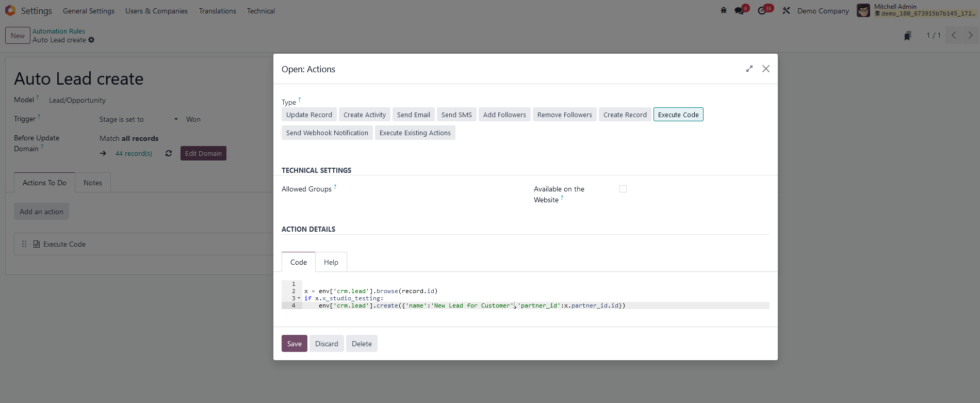Image resolution: width=980 pixels, height=403 pixels.
Task: Click the help mark beside Allowed Groups
Action: (335, 186)
